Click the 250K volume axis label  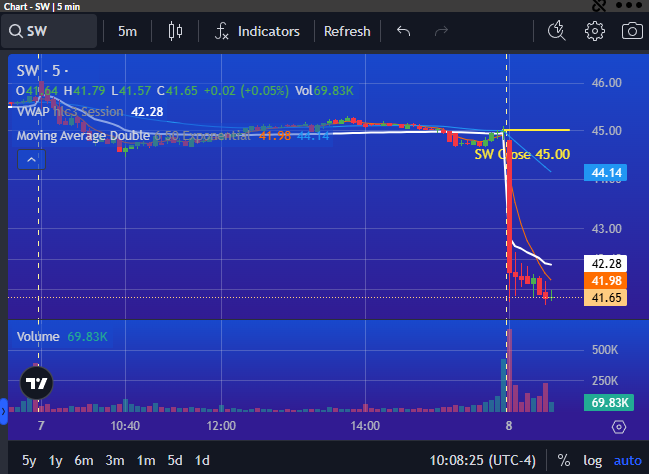605,380
